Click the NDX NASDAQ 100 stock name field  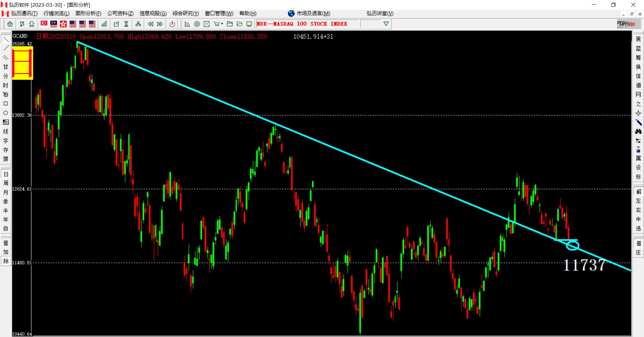307,24
